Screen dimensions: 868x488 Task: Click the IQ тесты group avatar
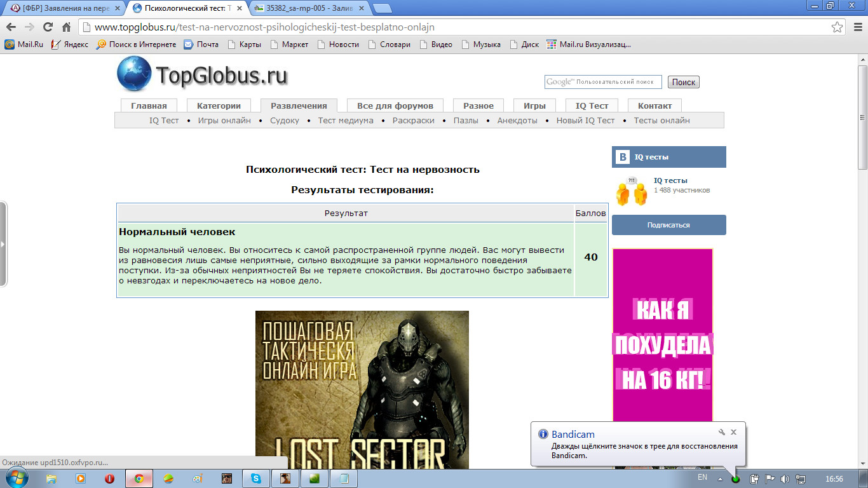coord(631,191)
